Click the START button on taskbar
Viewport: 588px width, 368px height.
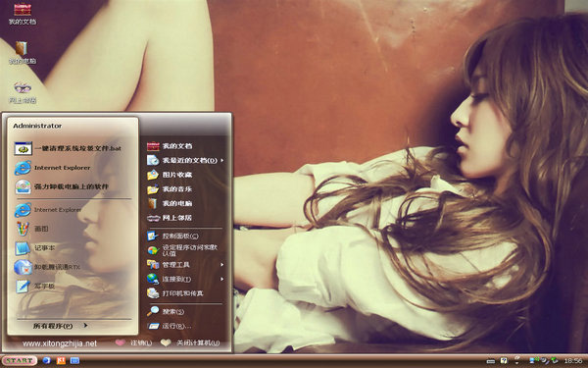coord(20,360)
